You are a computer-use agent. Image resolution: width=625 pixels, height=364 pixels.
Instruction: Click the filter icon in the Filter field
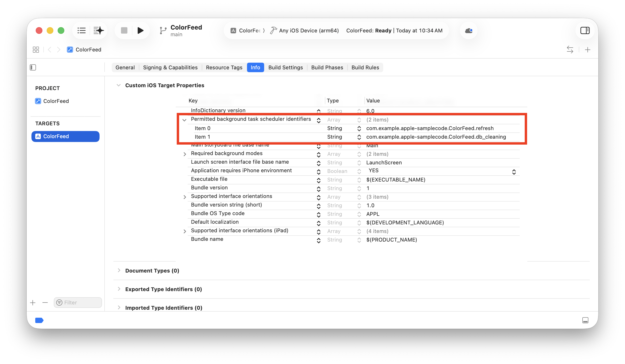pyautogui.click(x=59, y=303)
